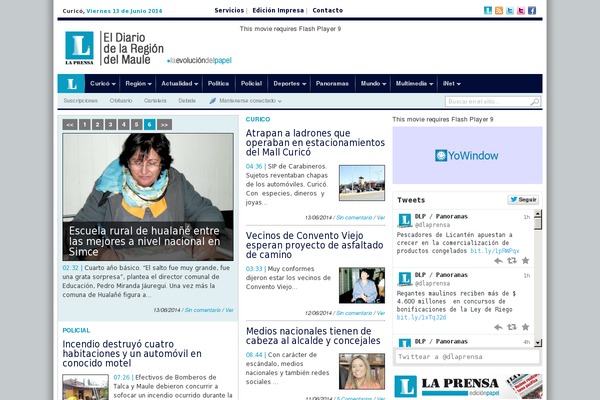Expand the Multimedia dropdown menu
Image resolution: width=600 pixels, height=400 pixels.
click(414, 83)
